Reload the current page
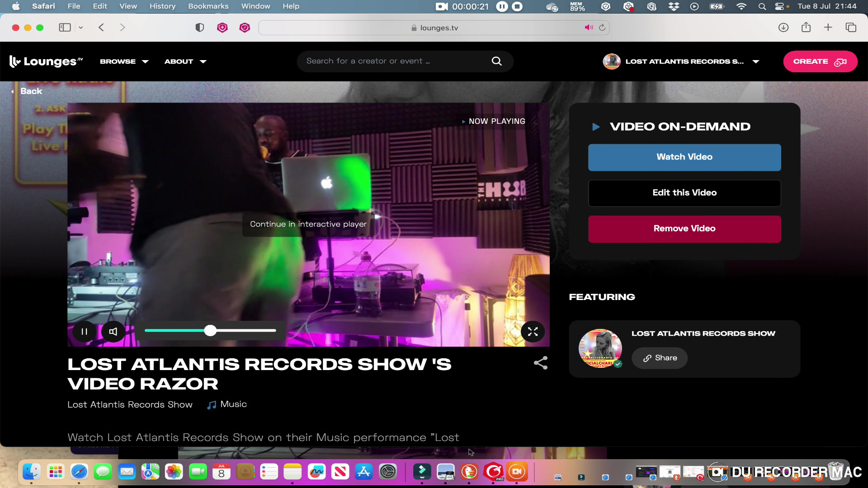Screen dimensions: 868x488 click(602, 28)
